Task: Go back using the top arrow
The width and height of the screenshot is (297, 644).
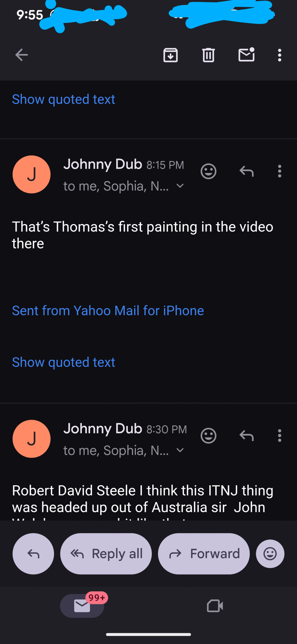Action: click(x=21, y=55)
